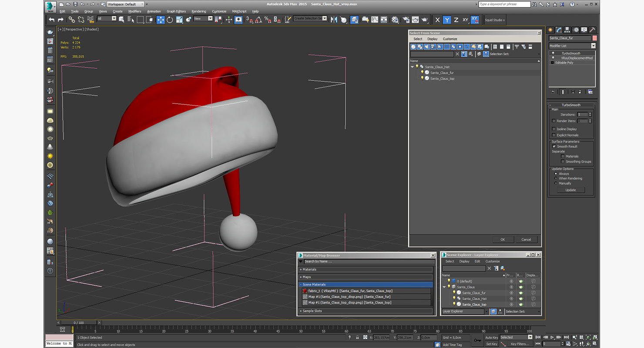
Task: Click Cancel in Select From Scene
Action: point(526,239)
